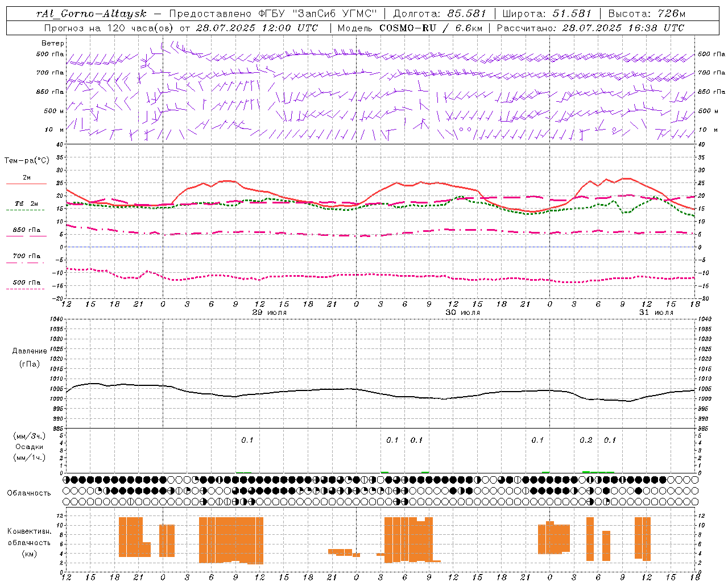
Task: Click the 850 гПа temperature legend entry
Action: coord(27,230)
